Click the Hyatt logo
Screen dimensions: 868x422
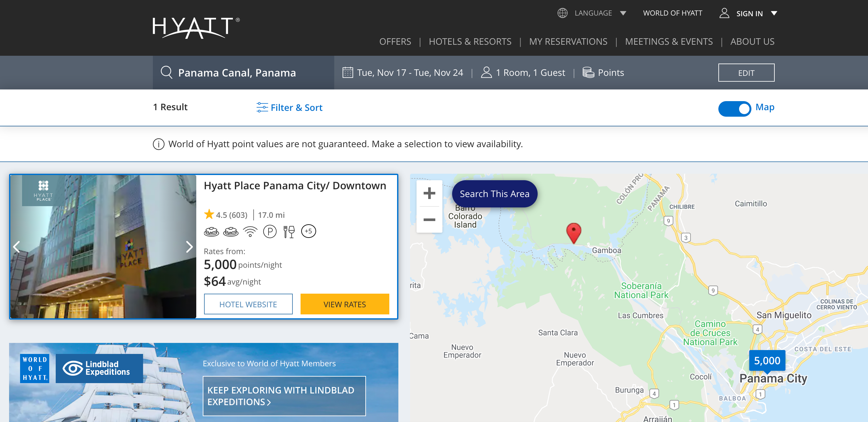pyautogui.click(x=195, y=28)
